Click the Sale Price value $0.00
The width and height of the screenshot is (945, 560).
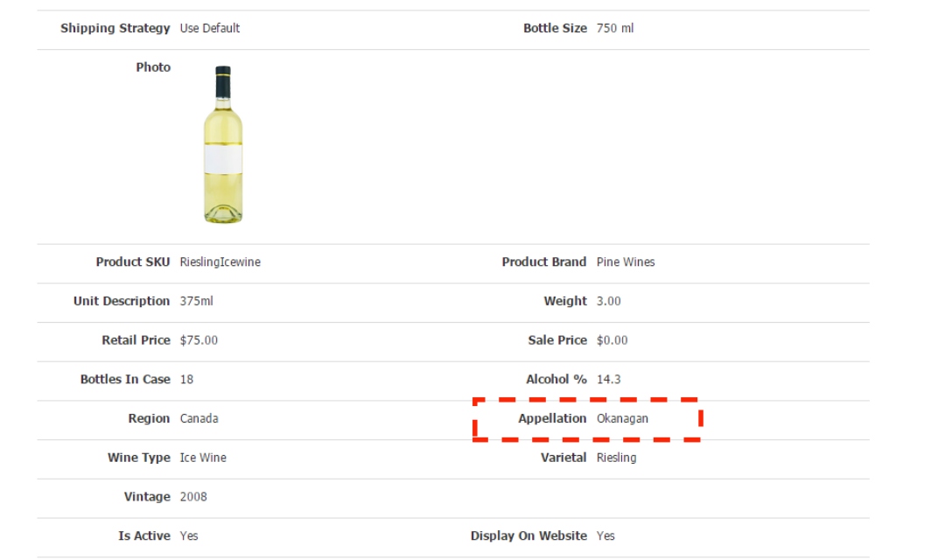point(612,339)
